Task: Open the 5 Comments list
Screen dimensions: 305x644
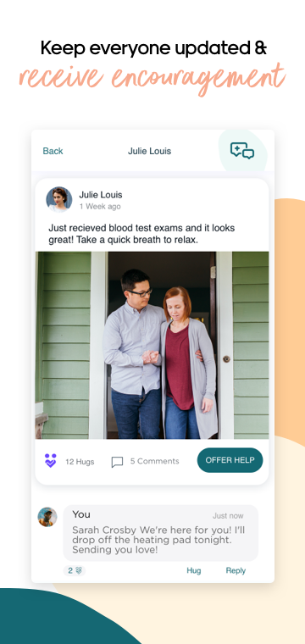Action: click(x=155, y=461)
